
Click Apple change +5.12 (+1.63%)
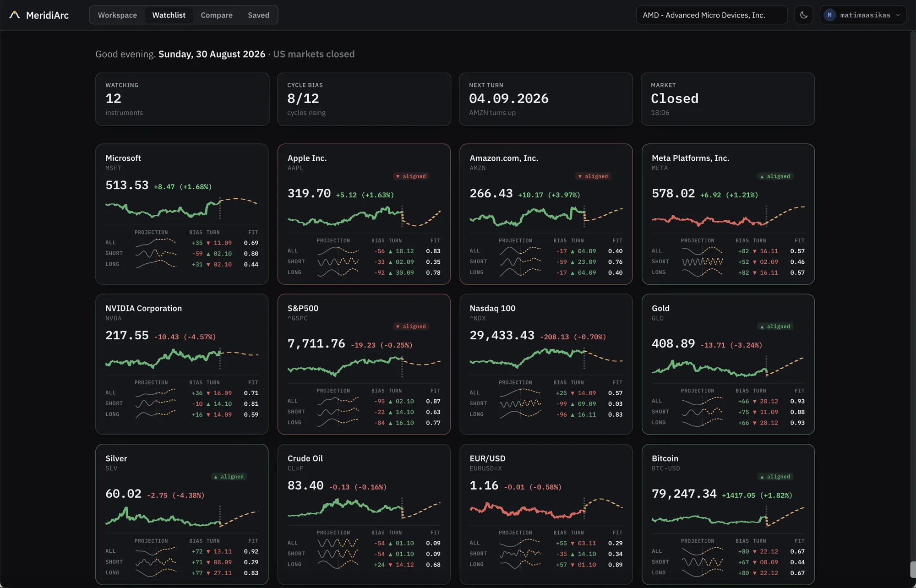(x=365, y=195)
